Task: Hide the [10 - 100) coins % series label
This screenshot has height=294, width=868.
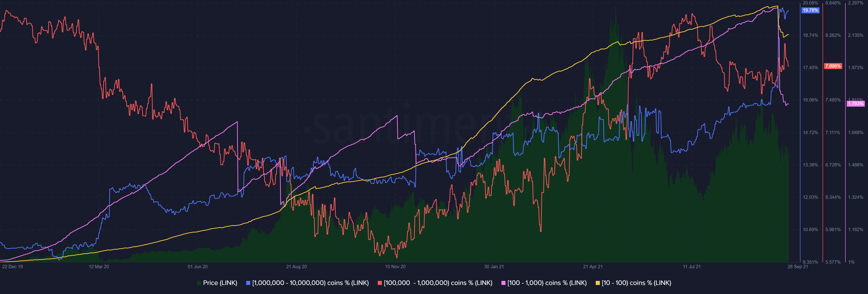Action: point(636,283)
